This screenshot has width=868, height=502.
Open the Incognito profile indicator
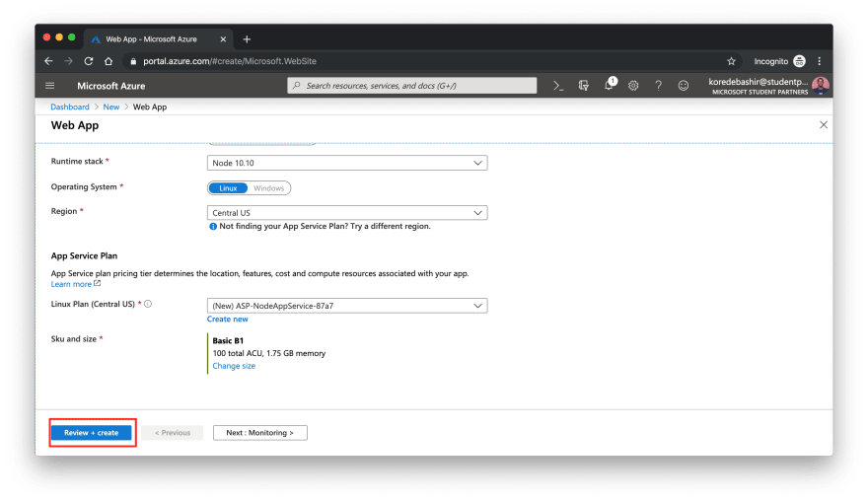tap(779, 61)
